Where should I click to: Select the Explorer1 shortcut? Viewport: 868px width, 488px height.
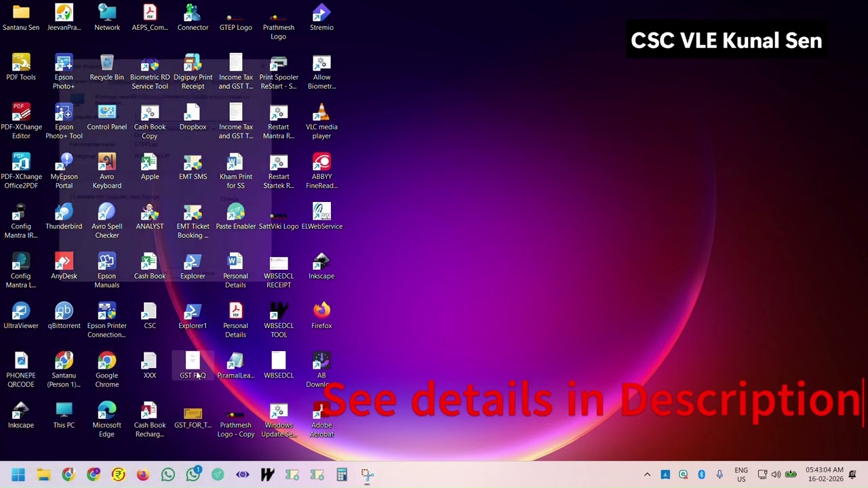pos(193,316)
